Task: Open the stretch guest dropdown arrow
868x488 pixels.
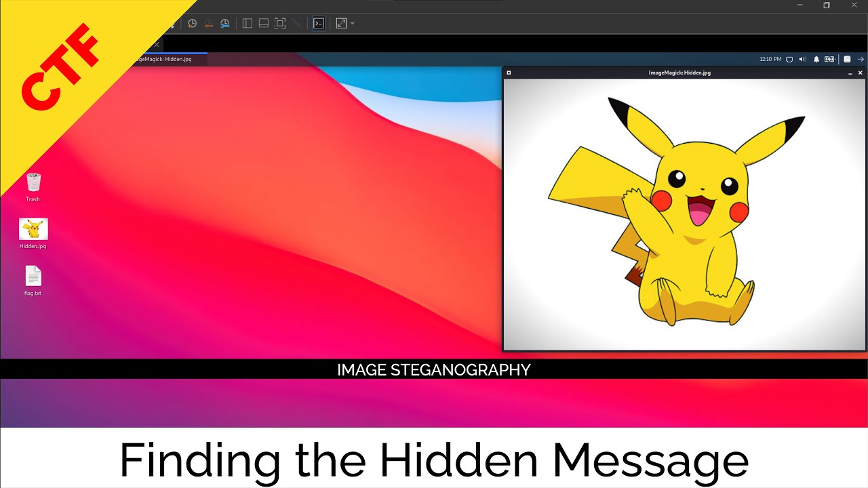Action: tap(353, 24)
